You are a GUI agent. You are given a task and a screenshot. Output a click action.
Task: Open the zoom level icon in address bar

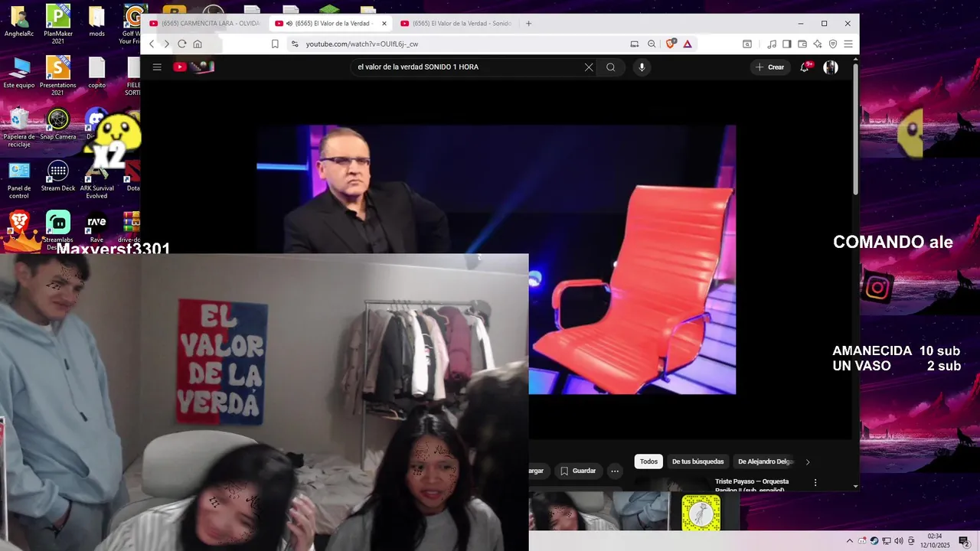coord(652,44)
